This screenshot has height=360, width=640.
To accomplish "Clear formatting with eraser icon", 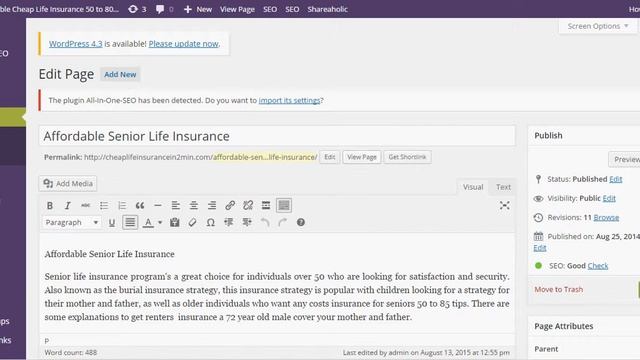I will 192,222.
